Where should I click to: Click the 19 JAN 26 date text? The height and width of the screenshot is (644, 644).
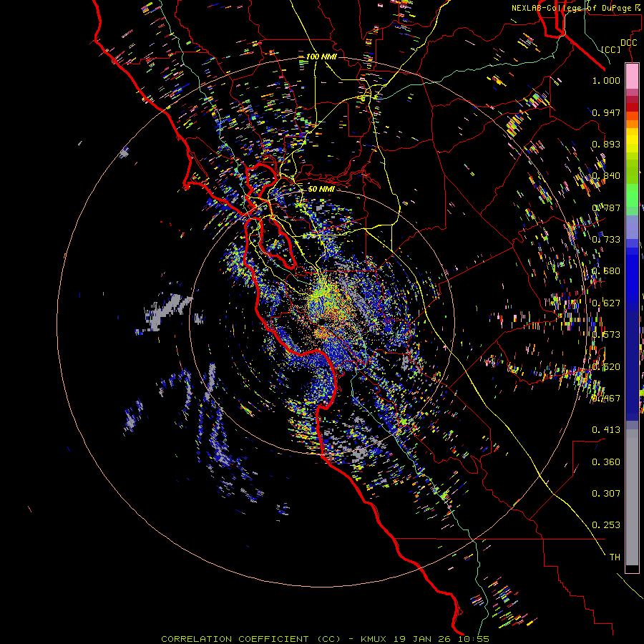(x=421, y=639)
